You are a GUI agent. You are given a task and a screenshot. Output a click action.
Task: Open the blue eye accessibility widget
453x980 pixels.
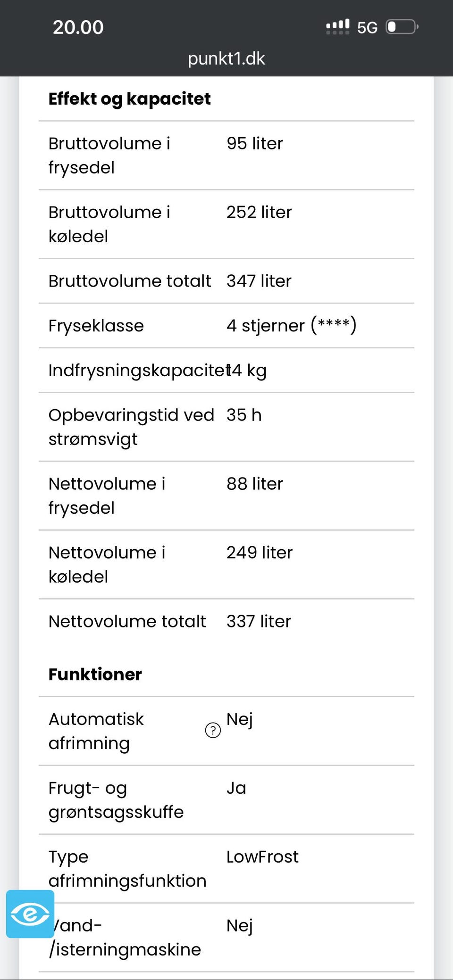point(30,914)
